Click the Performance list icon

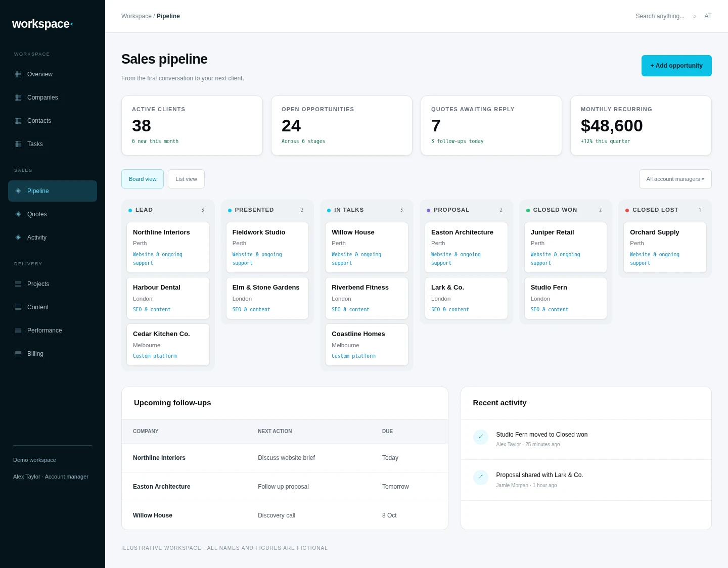click(x=18, y=330)
